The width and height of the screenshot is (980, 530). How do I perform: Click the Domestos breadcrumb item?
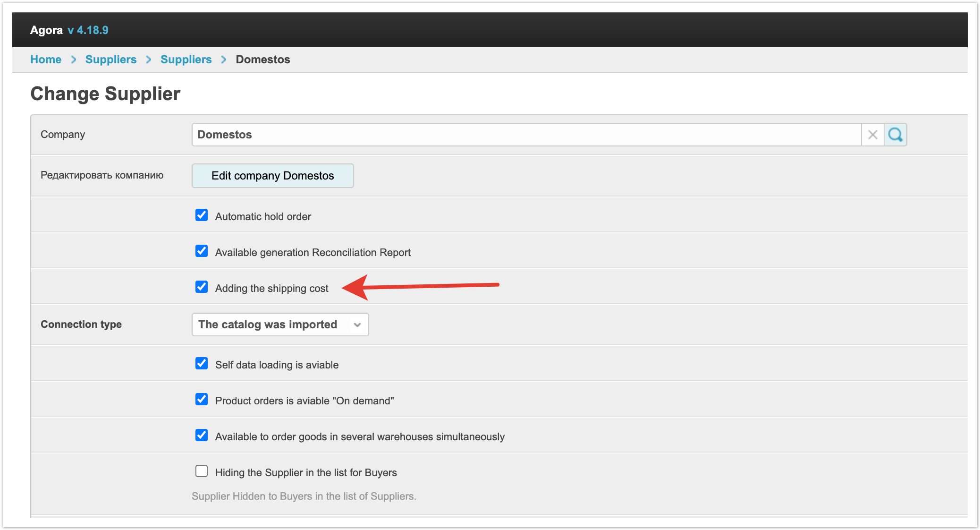coord(263,60)
